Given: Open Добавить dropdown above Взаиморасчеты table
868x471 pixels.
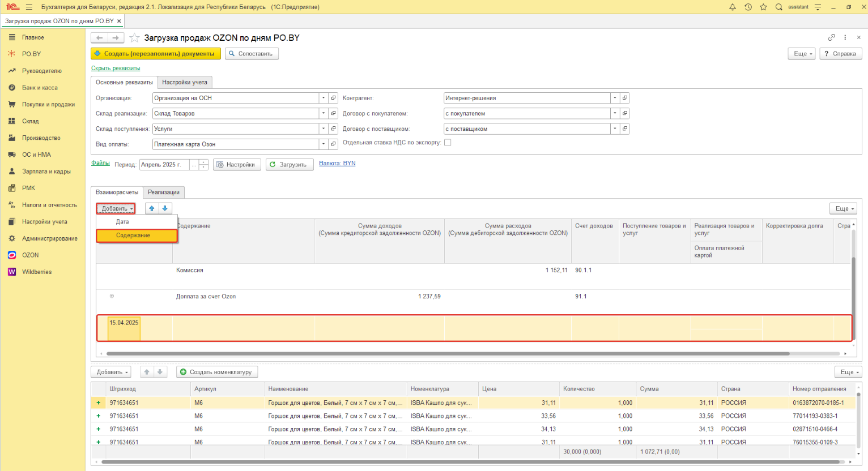Looking at the screenshot, I should pyautogui.click(x=116, y=208).
